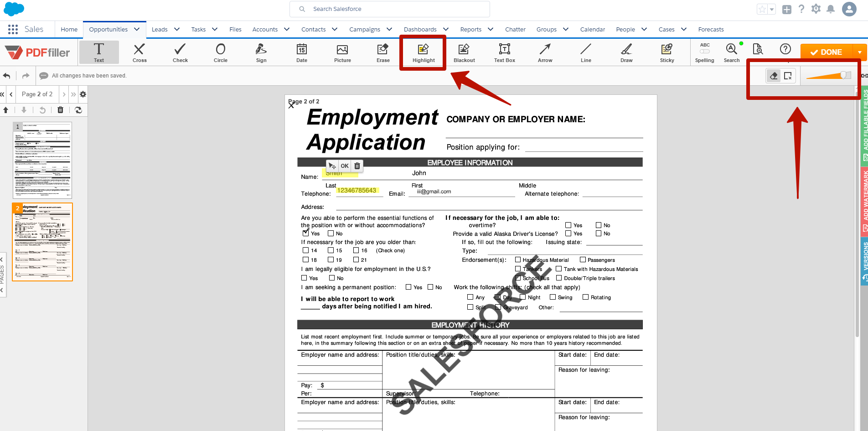Check the Passengers endorsement box

coord(583,260)
